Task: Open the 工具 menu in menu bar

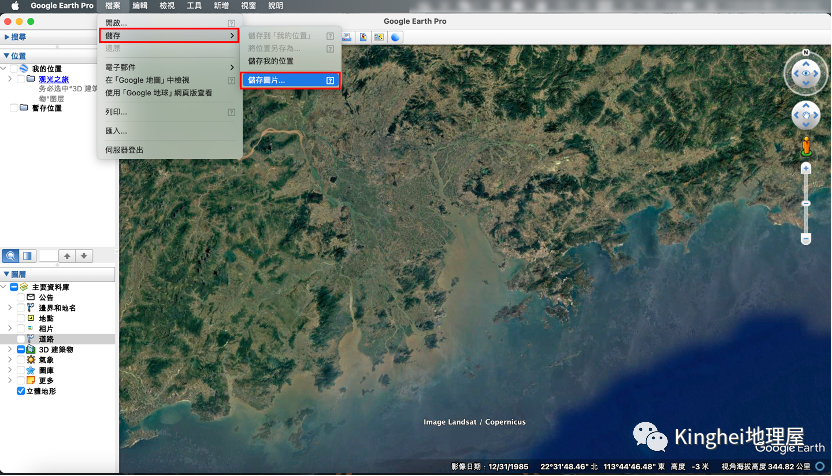Action: point(194,6)
